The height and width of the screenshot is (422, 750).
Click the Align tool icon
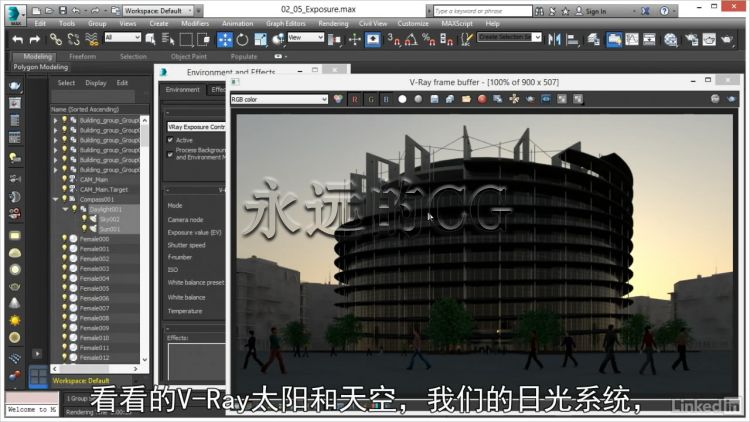point(572,39)
